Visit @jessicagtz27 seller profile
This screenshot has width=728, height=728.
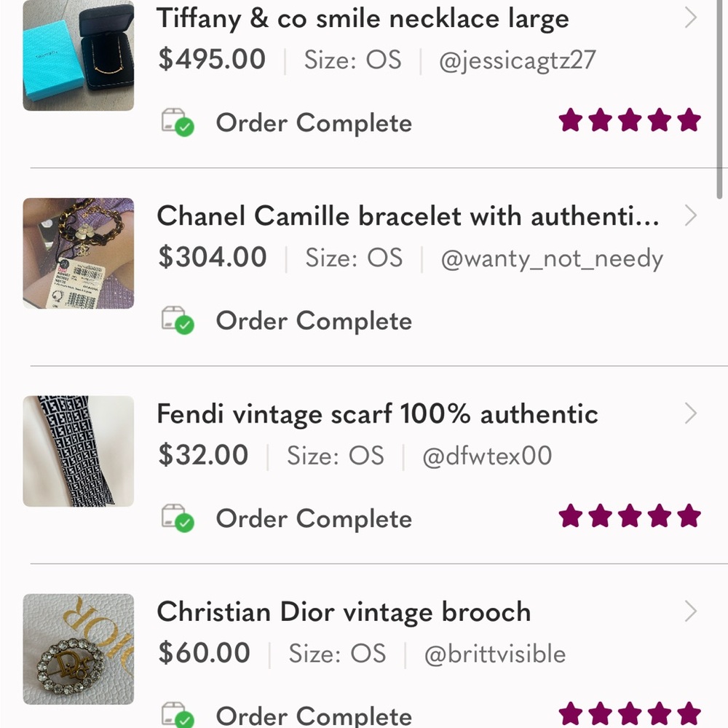pos(517,60)
